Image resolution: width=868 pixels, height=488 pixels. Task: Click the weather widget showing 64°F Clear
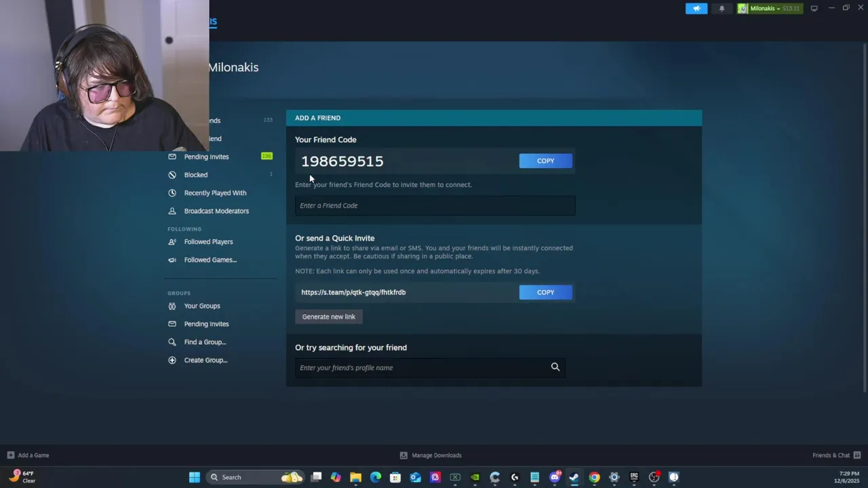pos(22,477)
